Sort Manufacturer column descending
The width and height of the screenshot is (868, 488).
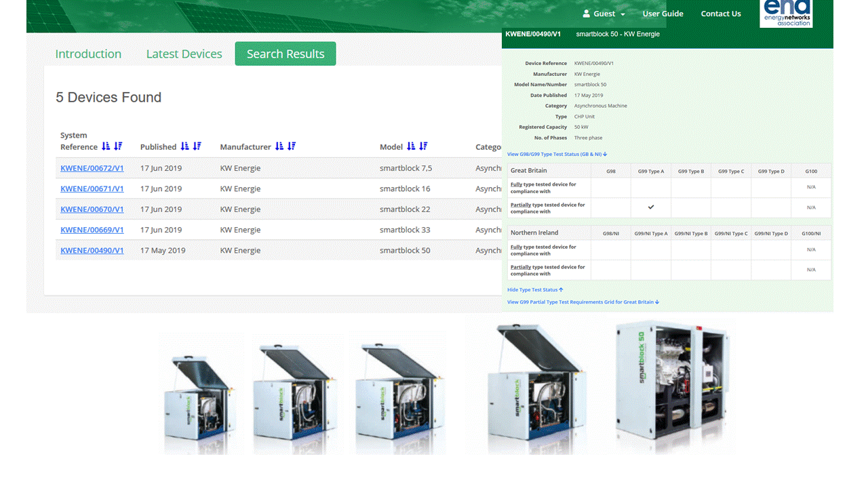(293, 146)
